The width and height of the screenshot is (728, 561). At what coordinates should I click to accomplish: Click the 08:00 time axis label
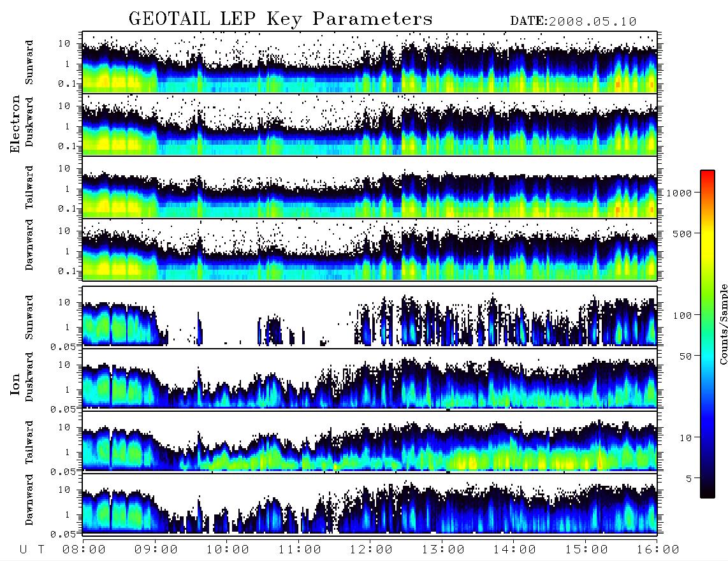84,550
